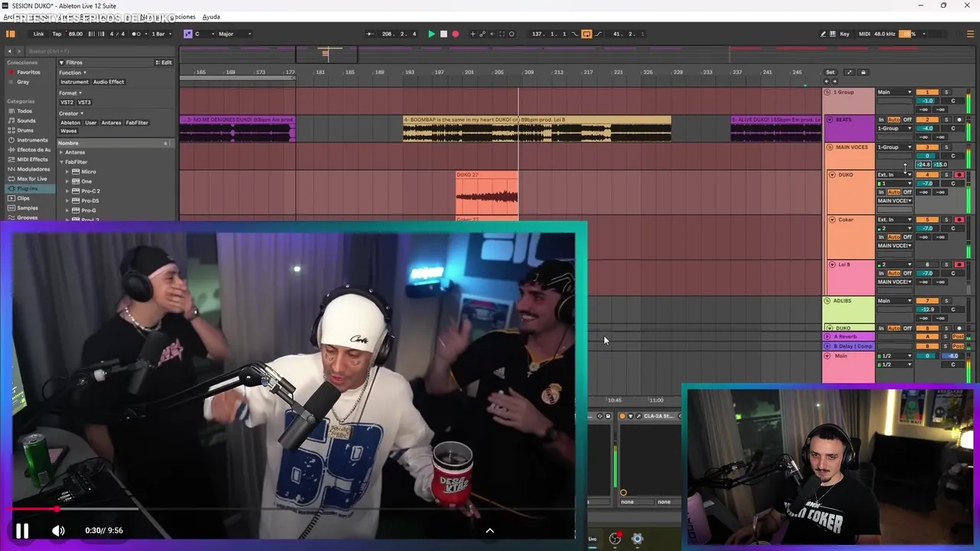This screenshot has height=551, width=980.
Task: Toggle the MIDI map mode button
Action: click(864, 34)
